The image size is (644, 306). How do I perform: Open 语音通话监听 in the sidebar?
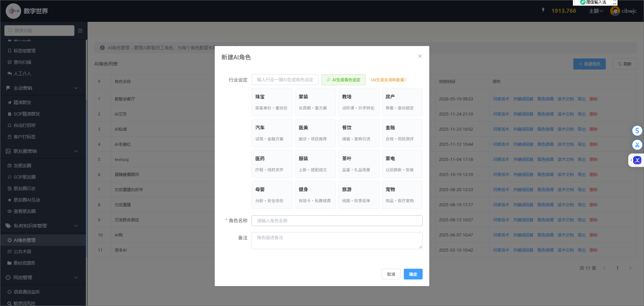[43, 292]
